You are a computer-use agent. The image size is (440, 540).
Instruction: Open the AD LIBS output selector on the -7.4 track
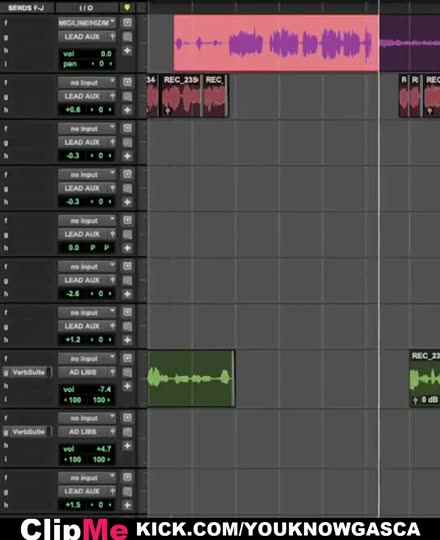[x=87, y=372]
